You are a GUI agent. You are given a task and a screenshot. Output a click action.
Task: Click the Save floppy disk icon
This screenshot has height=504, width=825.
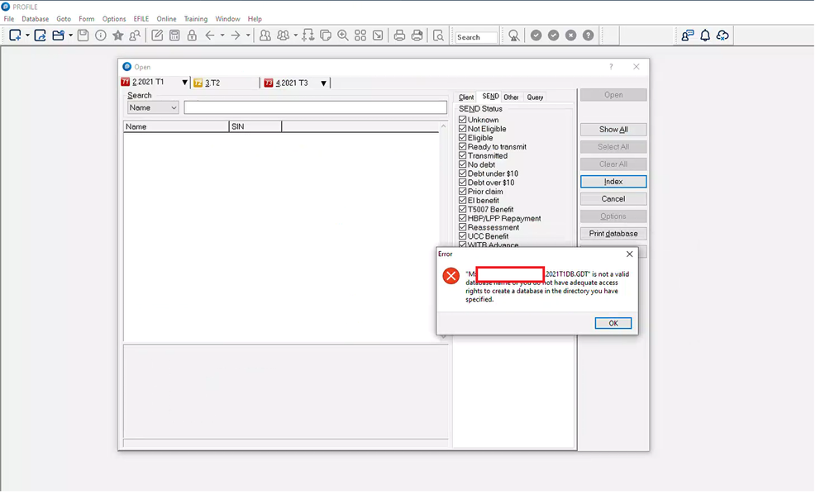[83, 36]
